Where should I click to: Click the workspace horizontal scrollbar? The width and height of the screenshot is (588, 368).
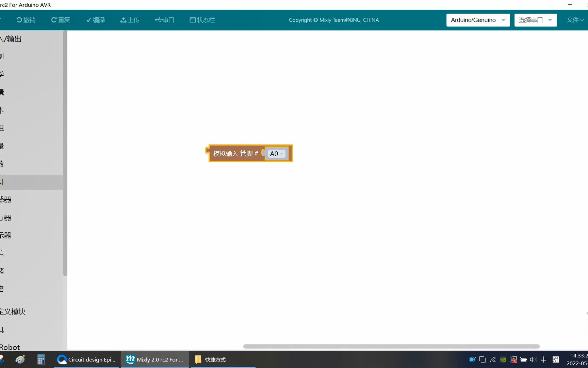click(391, 346)
